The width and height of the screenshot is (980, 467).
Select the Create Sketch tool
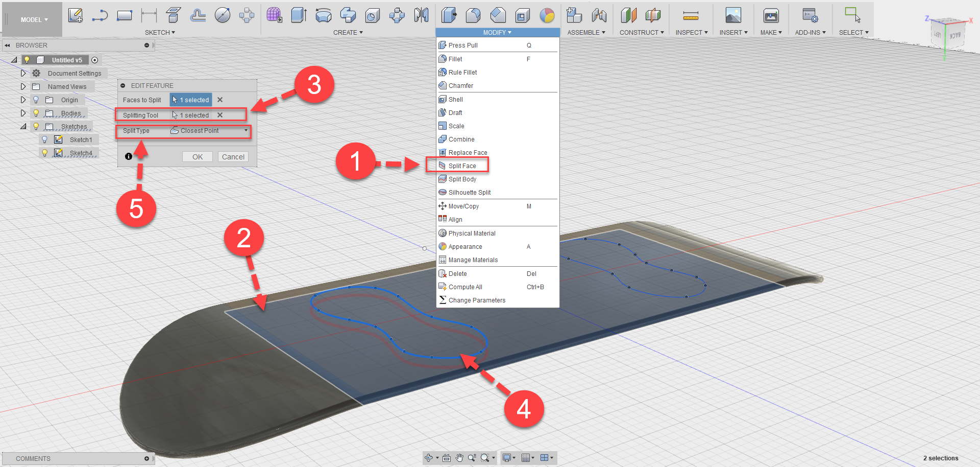click(x=76, y=15)
